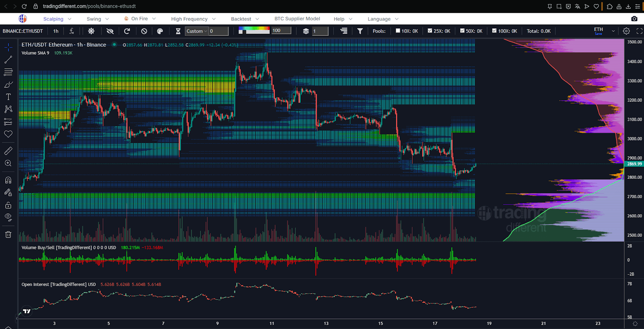The width and height of the screenshot is (644, 329).
Task: Expand the On Fire menu
Action: pyautogui.click(x=140, y=19)
